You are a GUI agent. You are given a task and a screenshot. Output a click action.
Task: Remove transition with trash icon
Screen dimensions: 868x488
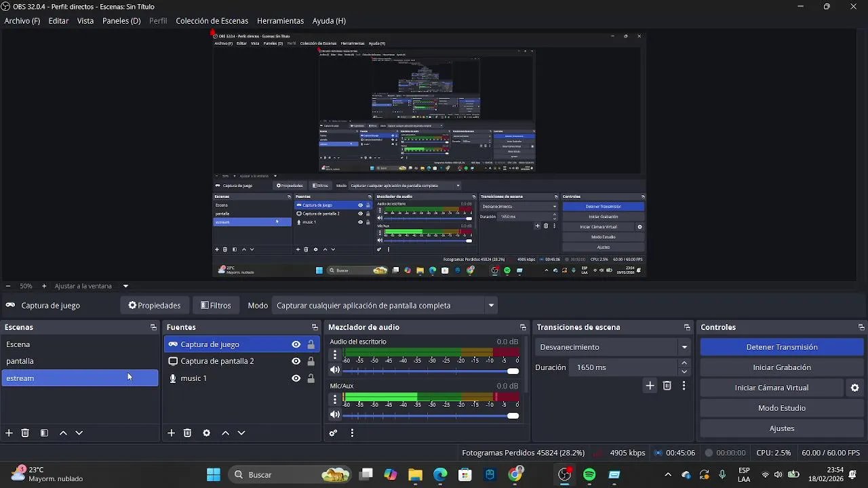pos(667,386)
